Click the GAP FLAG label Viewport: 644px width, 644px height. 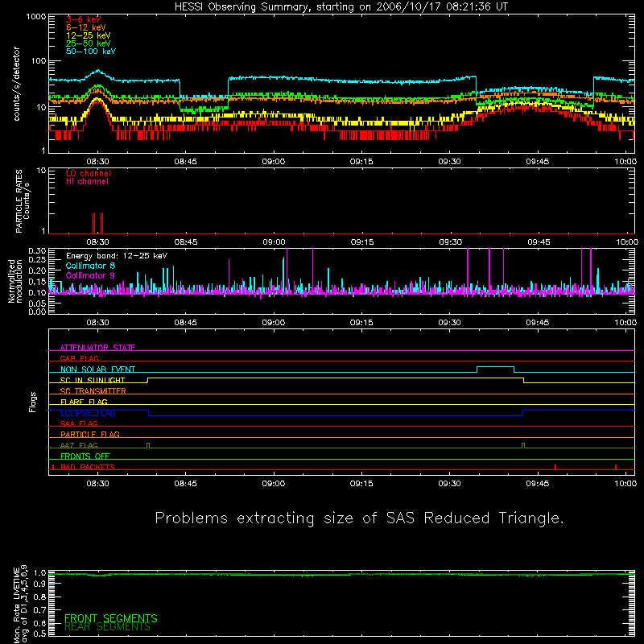click(x=79, y=358)
